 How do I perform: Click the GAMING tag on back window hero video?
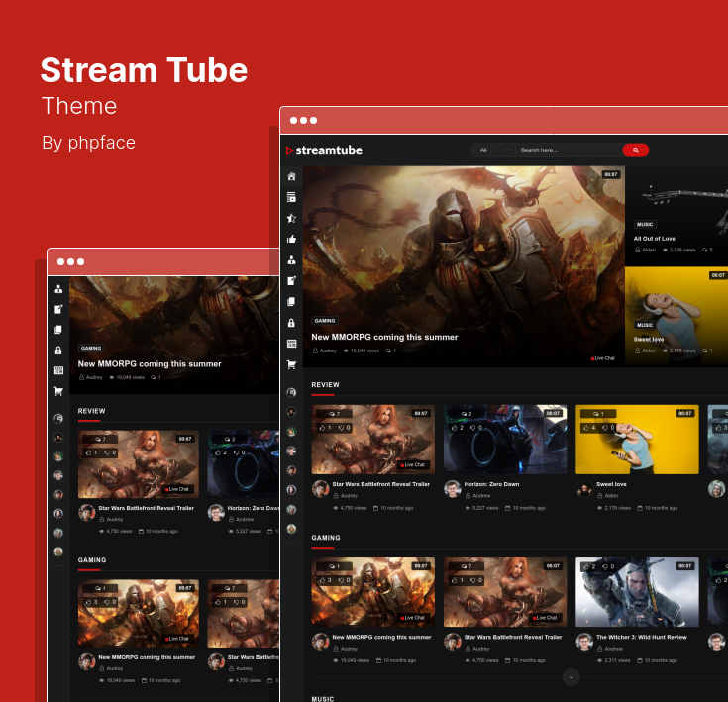coord(91,348)
